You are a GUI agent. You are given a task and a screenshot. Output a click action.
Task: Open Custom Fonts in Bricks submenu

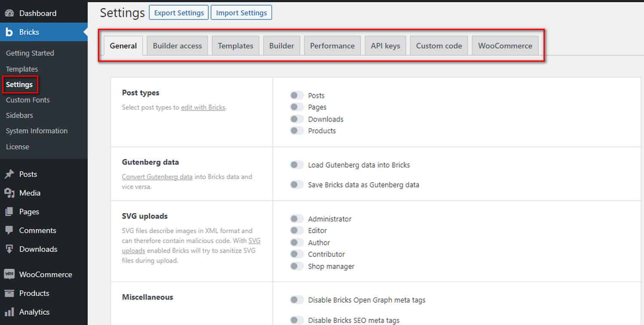coord(28,100)
